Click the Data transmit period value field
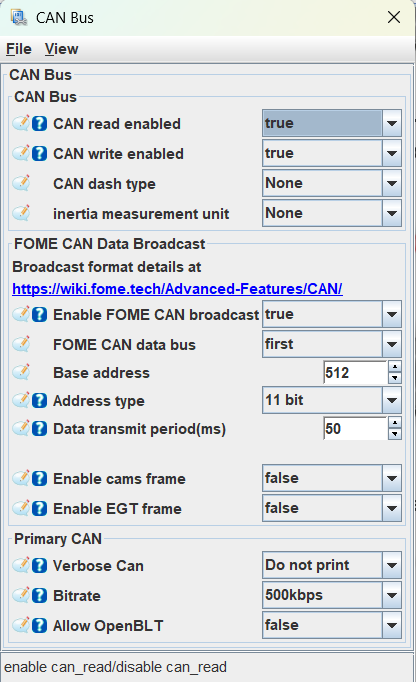Viewport: 416px width, 682px height. point(355,429)
